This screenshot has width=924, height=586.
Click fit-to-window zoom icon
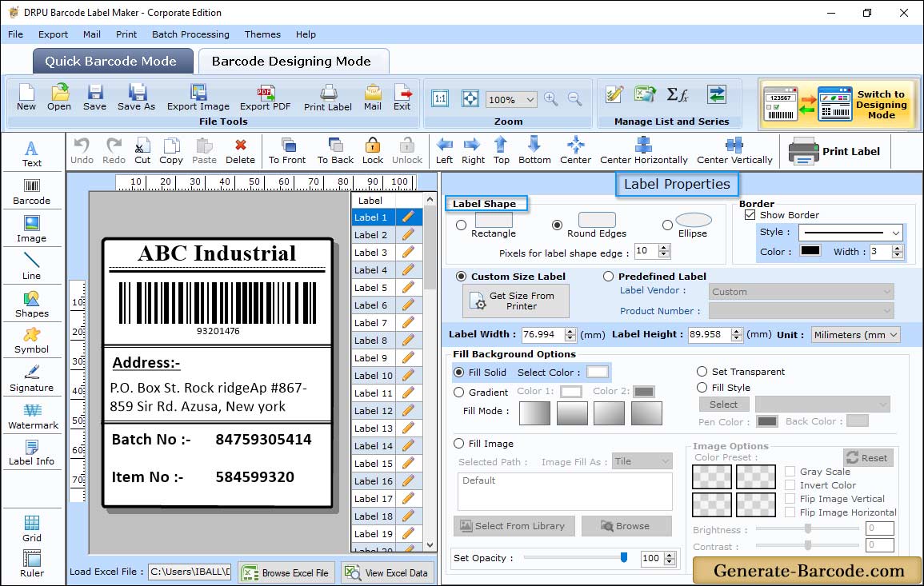coord(470,98)
